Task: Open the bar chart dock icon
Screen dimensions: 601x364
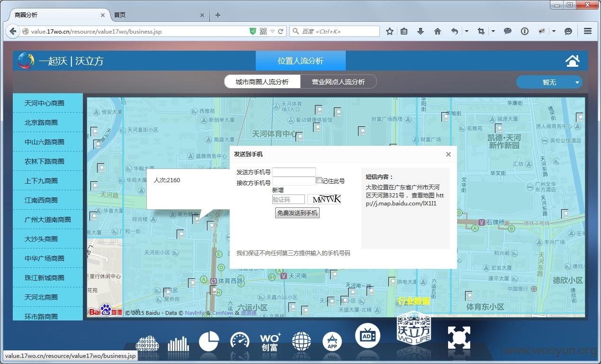Action: click(x=178, y=344)
